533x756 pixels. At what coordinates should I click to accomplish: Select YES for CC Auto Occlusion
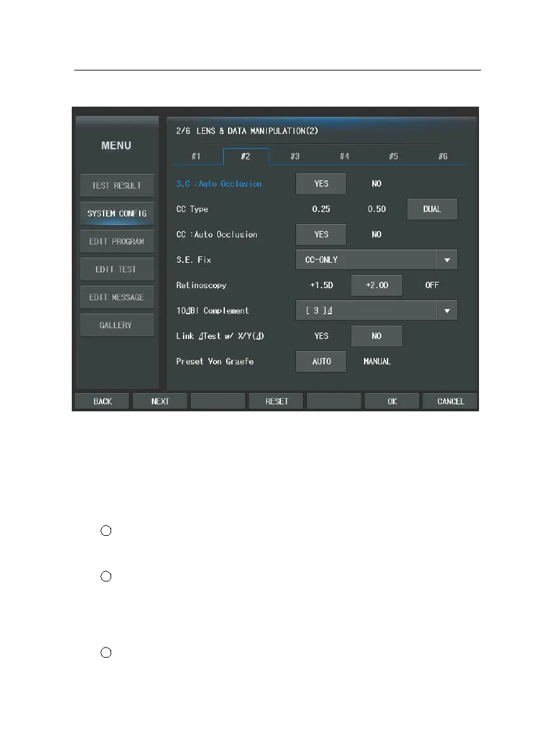tap(321, 234)
